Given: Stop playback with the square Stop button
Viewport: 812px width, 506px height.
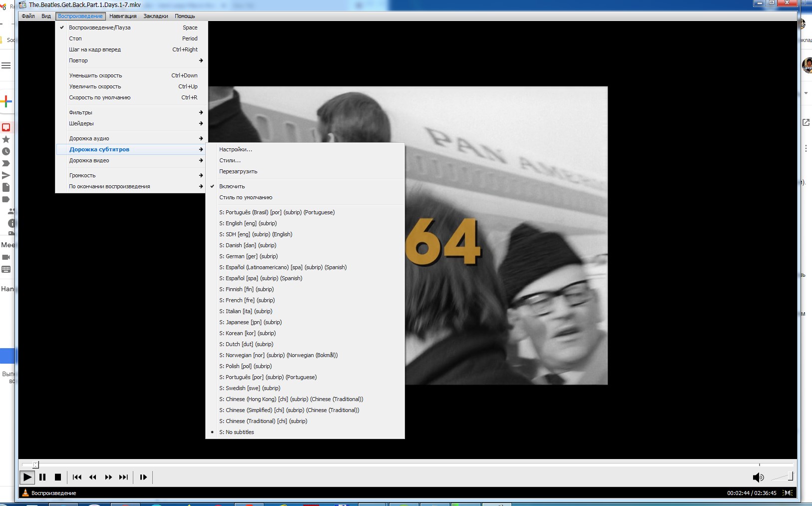Looking at the screenshot, I should pos(58,477).
